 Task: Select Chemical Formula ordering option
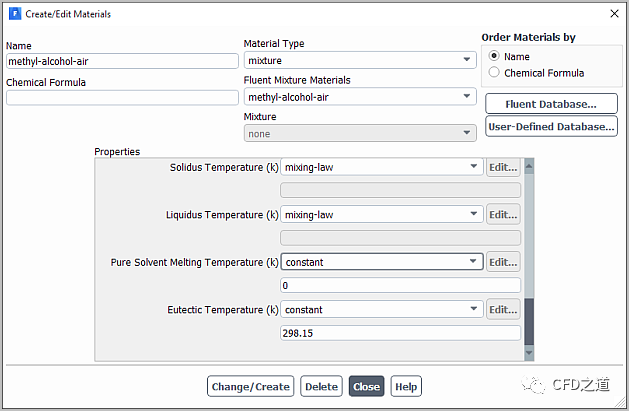click(494, 73)
